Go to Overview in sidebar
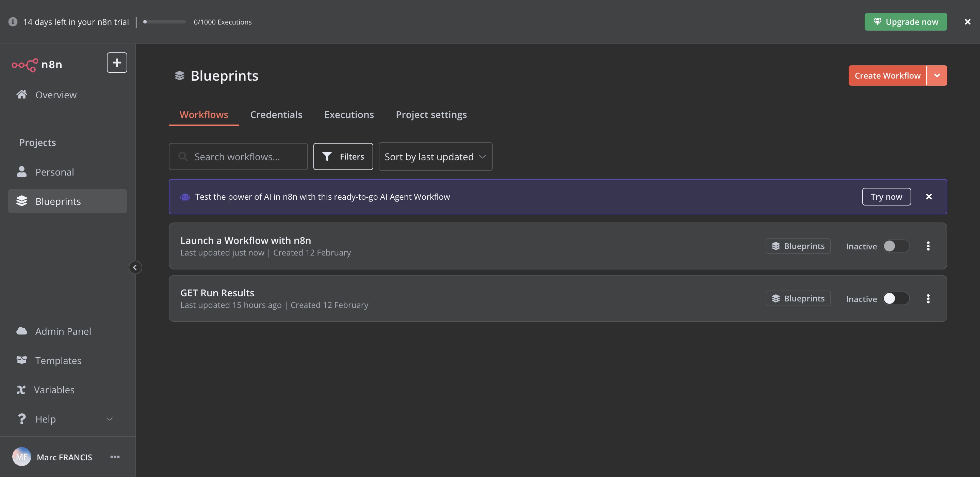 67,95
